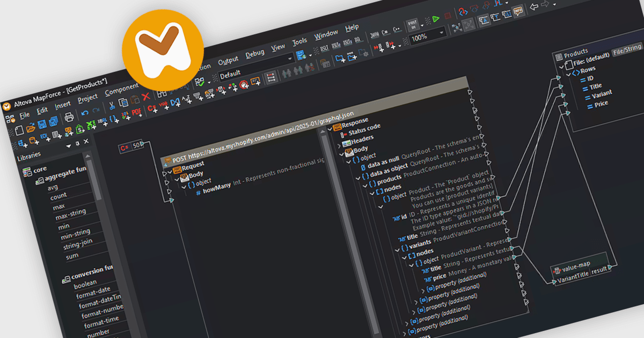Delete selection with red X icon
Image resolution: width=644 pixels, height=338 pixels.
tap(146, 97)
